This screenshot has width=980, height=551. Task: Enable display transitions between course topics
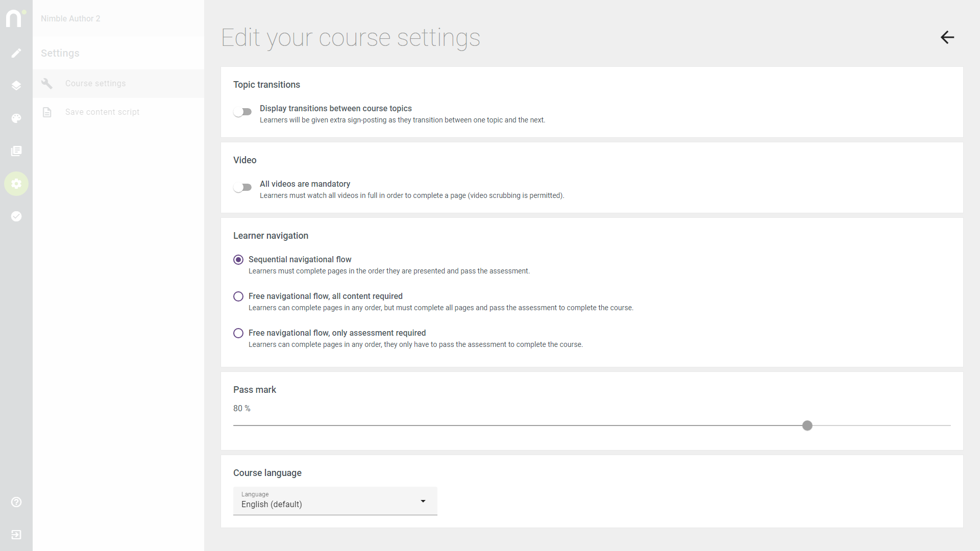pyautogui.click(x=242, y=112)
